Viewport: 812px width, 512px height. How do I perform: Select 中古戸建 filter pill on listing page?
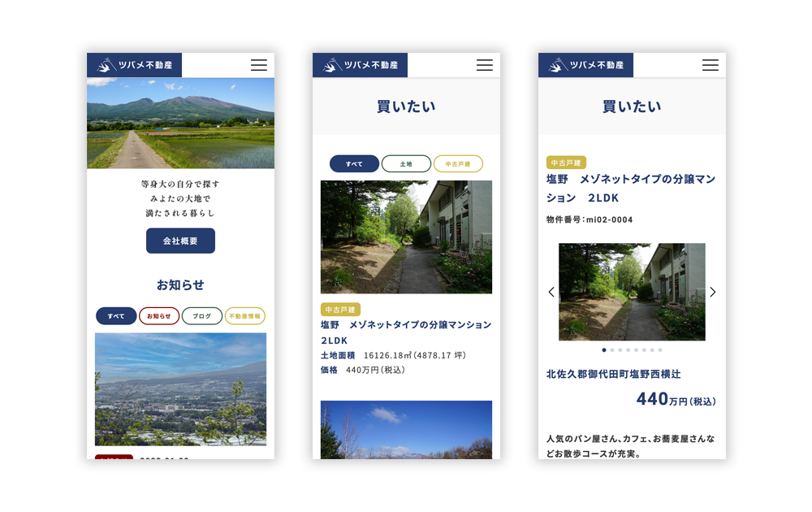(458, 163)
